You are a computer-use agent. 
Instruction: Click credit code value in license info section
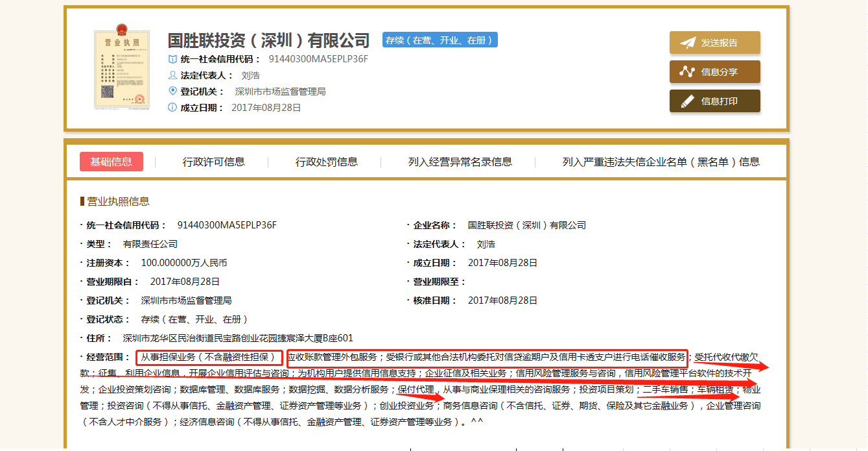(227, 225)
